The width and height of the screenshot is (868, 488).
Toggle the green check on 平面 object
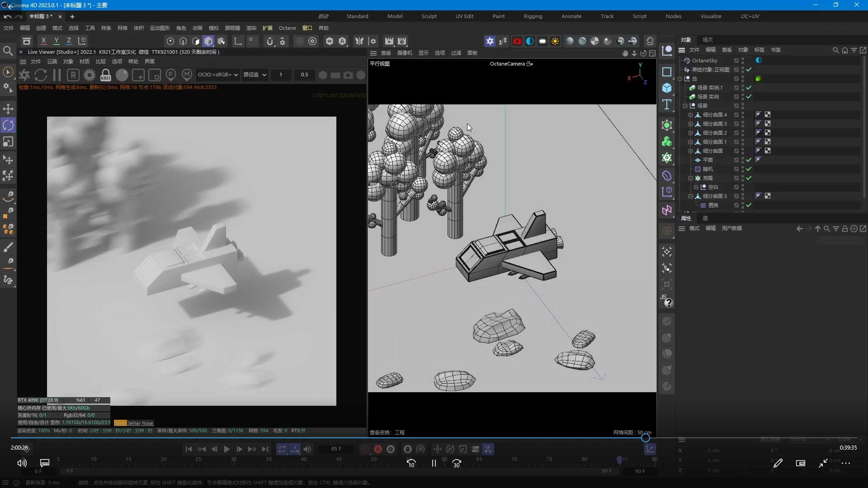coord(749,160)
